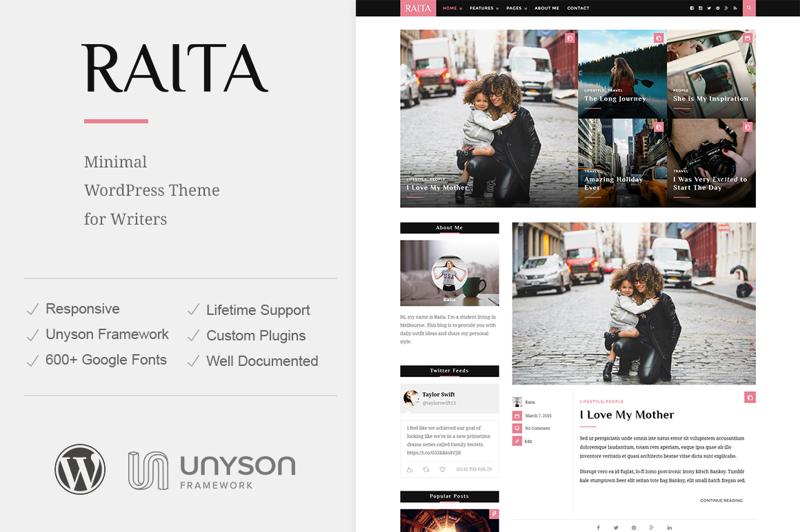Screen dimensions: 800x532
Task: Click Facebook share icon below the article
Action: point(598,528)
